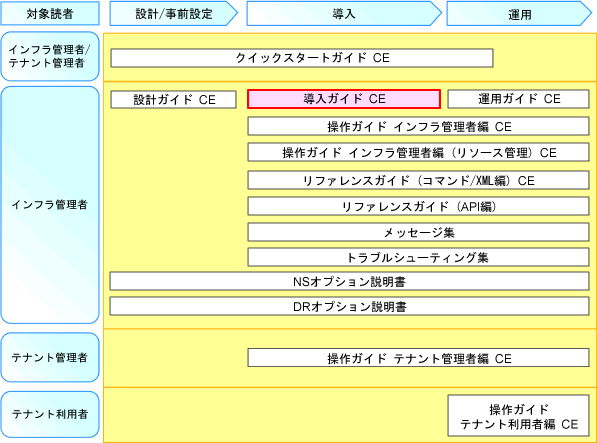The width and height of the screenshot is (597, 443).
Task: Select the 設計ガイド CE box
Action: pyautogui.click(x=174, y=100)
